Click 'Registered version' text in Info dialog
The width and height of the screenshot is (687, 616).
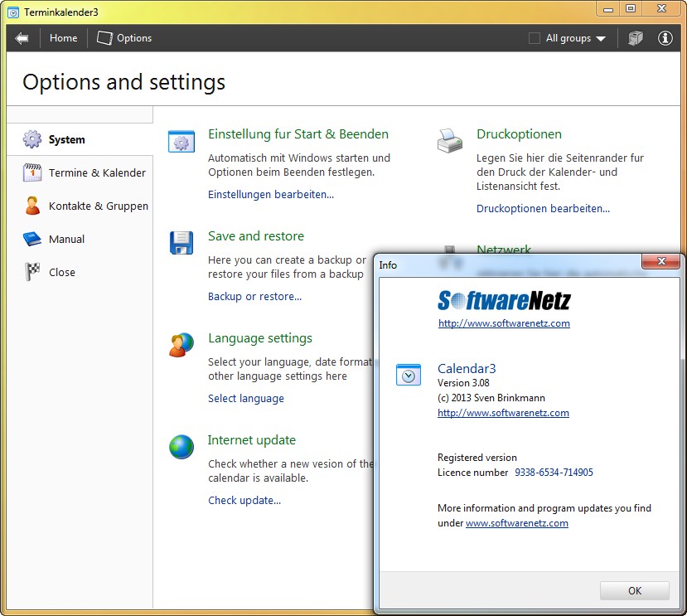click(477, 458)
